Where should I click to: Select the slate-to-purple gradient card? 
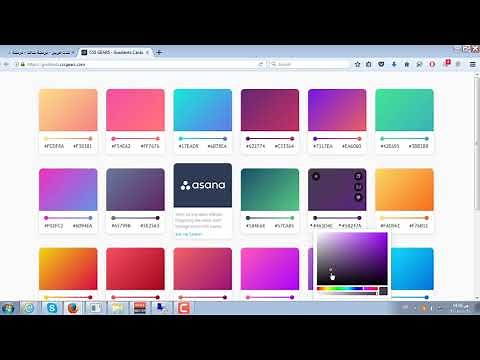click(x=135, y=189)
